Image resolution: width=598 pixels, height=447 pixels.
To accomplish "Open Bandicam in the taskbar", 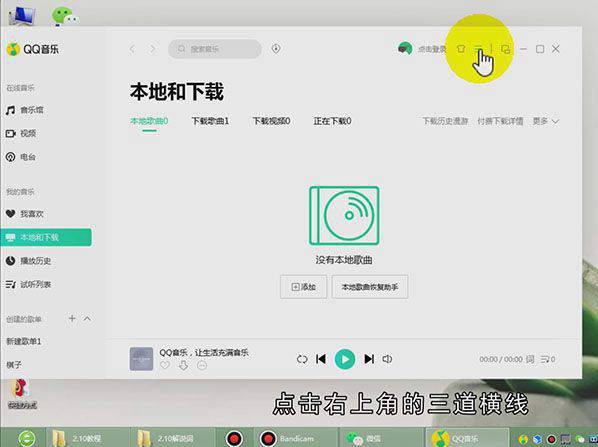I will point(296,438).
